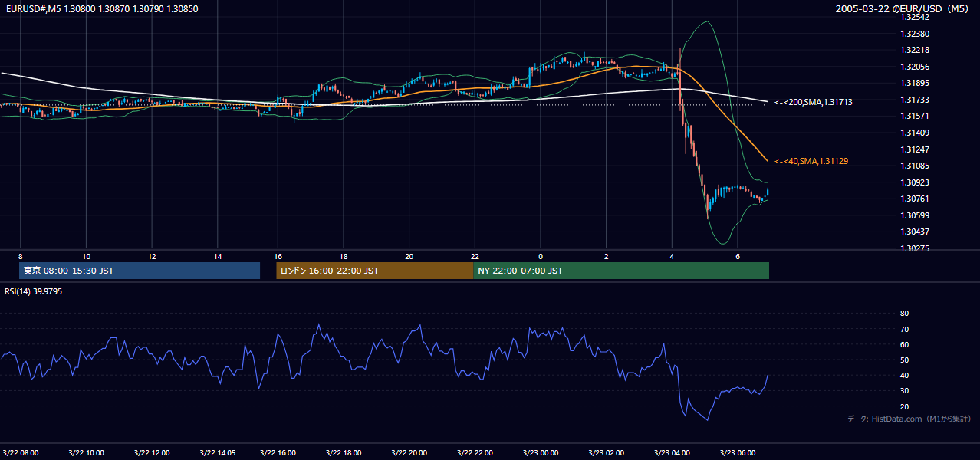This screenshot has width=980, height=460.
Task: Click the 200 SMA label reading 1.31713
Action: pyautogui.click(x=814, y=101)
